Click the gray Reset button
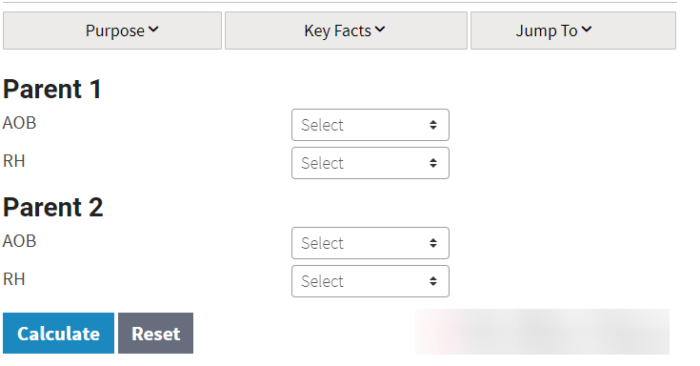This screenshot has height=366, width=700. pyautogui.click(x=156, y=333)
